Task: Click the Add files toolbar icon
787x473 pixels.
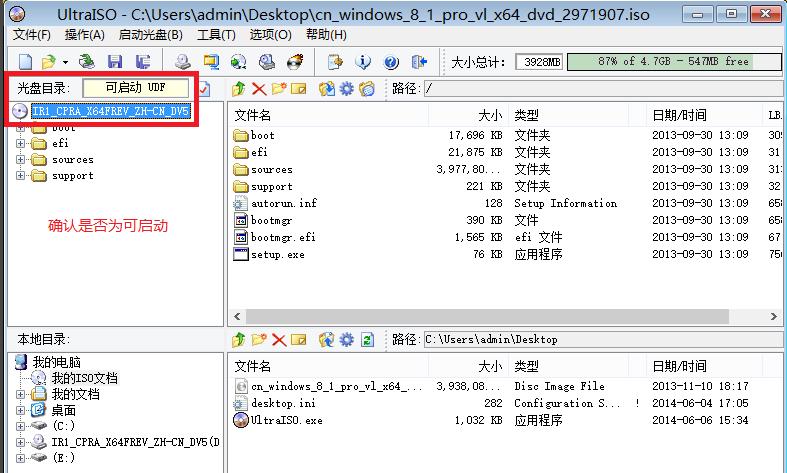Action: click(x=335, y=62)
